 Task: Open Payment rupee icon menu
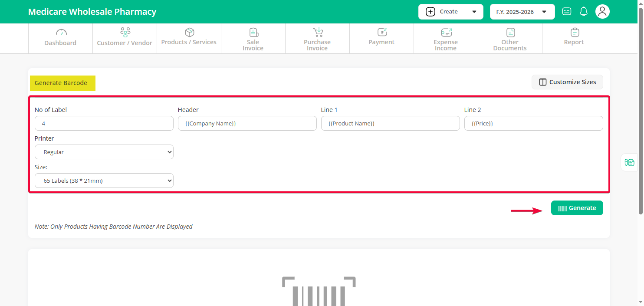(x=381, y=33)
